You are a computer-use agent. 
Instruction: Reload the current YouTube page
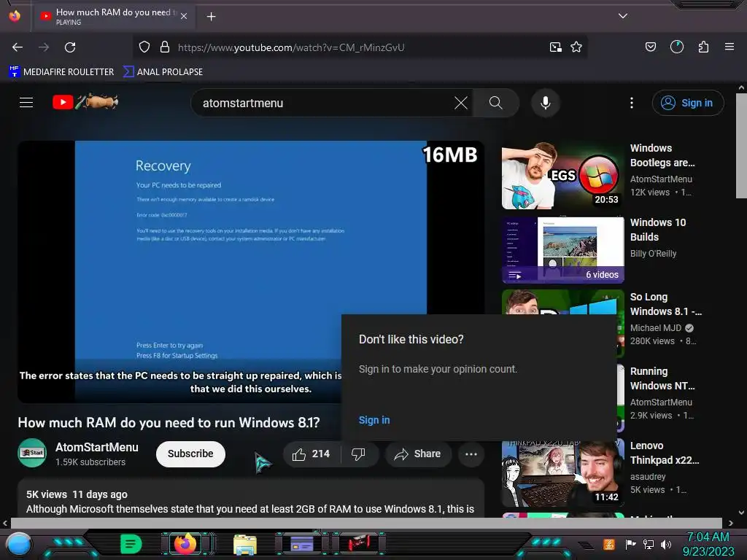click(70, 47)
